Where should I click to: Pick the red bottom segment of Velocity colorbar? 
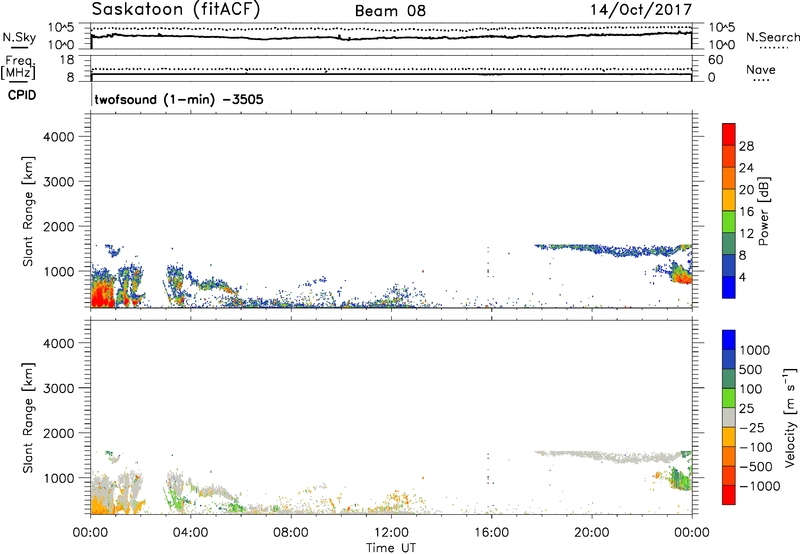coord(729,495)
